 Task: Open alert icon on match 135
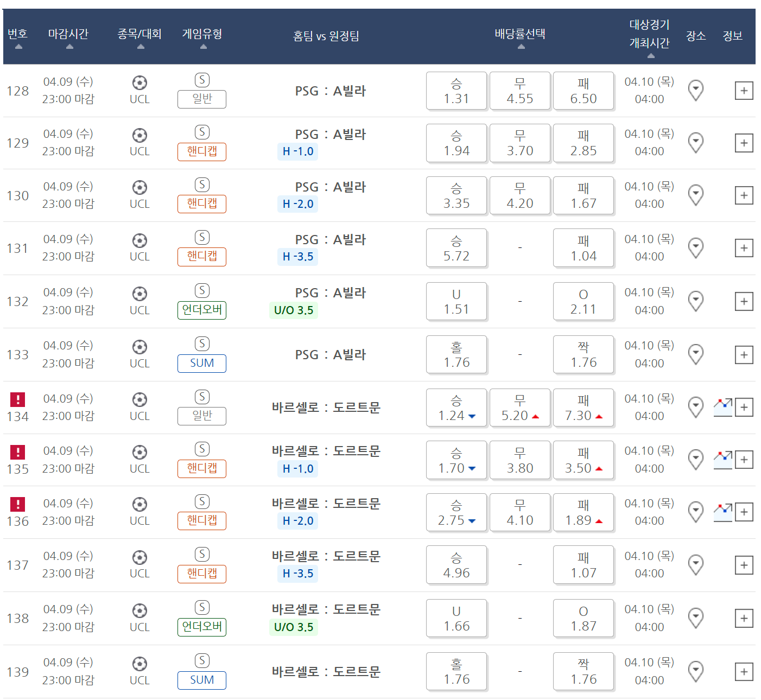tap(18, 452)
